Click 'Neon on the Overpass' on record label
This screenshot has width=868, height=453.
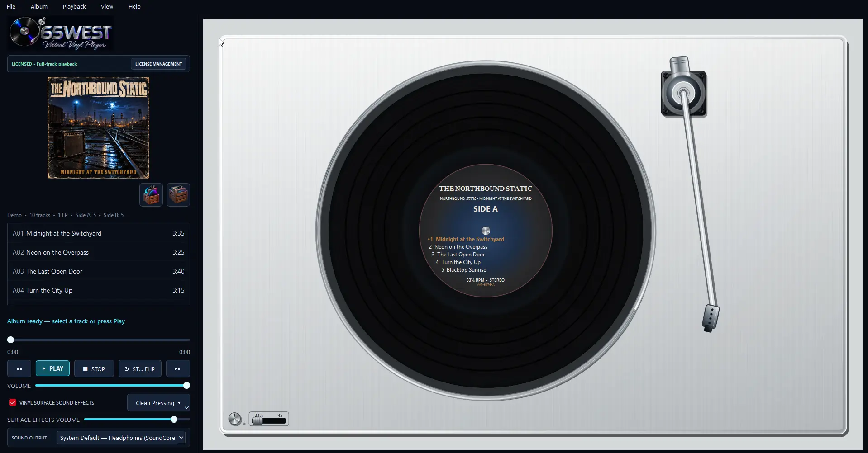pyautogui.click(x=461, y=247)
